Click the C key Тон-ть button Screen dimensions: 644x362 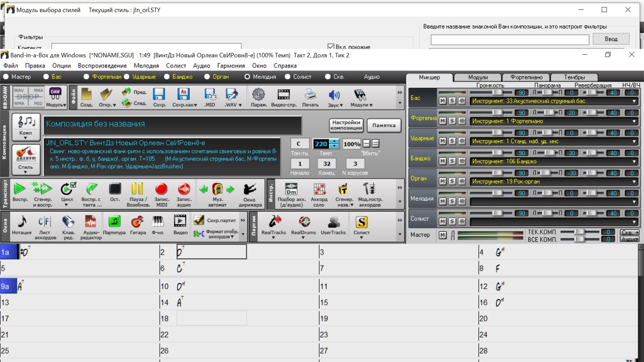click(299, 144)
